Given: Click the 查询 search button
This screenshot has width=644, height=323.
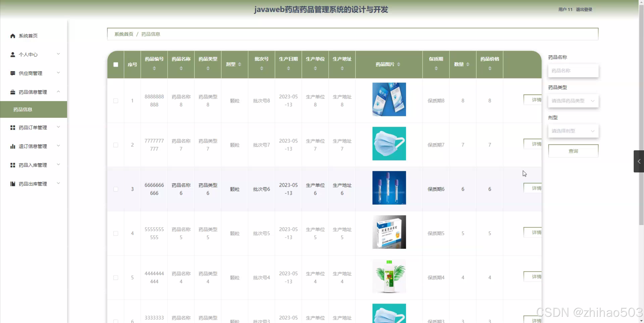Looking at the screenshot, I should click(x=573, y=151).
